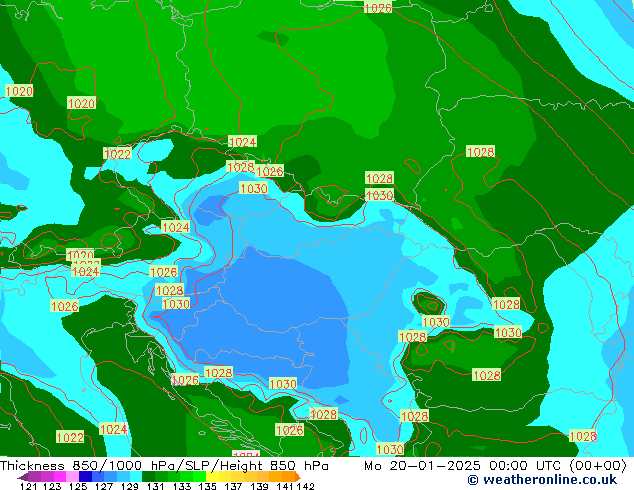Click the 1028 label in the upper right
The width and height of the screenshot is (634, 490).
[480, 152]
